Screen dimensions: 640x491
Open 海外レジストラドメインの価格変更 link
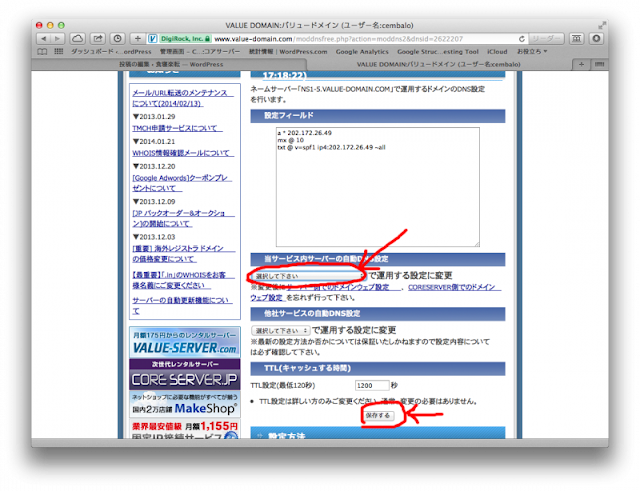[183, 253]
